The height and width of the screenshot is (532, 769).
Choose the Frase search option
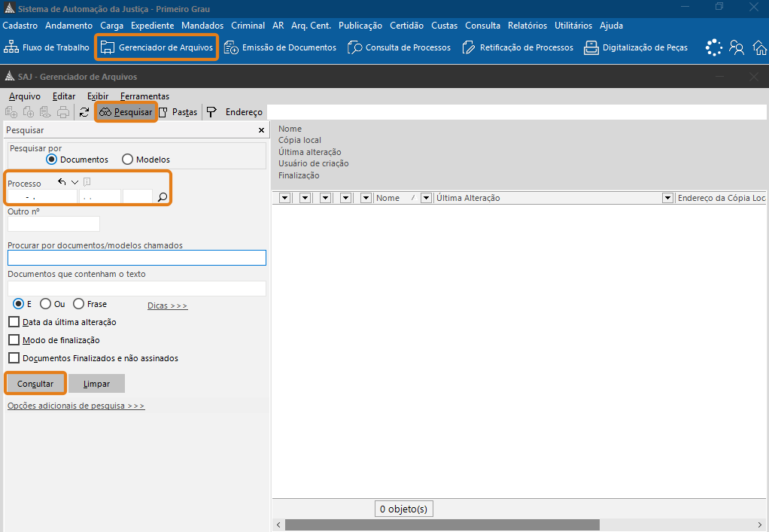click(x=78, y=304)
